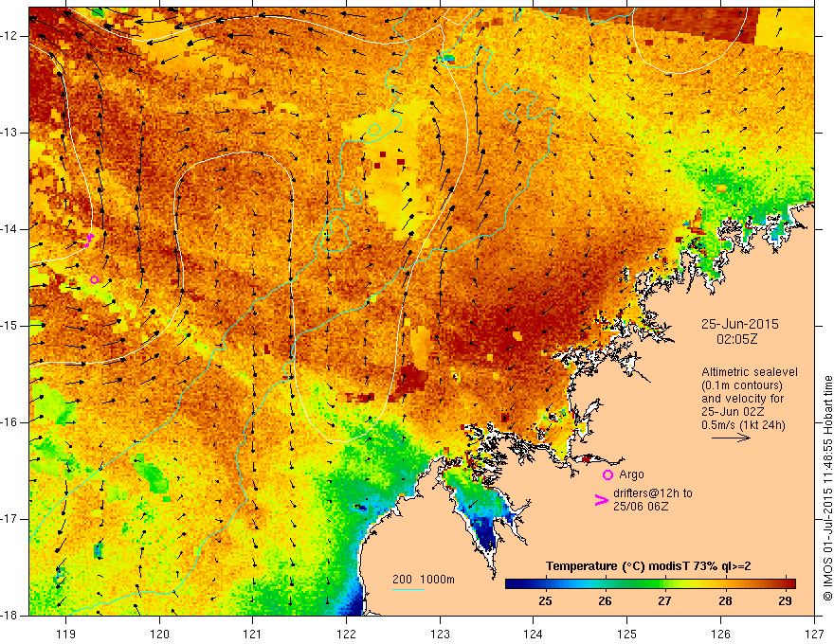This screenshot has height=644, width=834.
Task: Click the latitude axis label -12
Action: coord(10,36)
